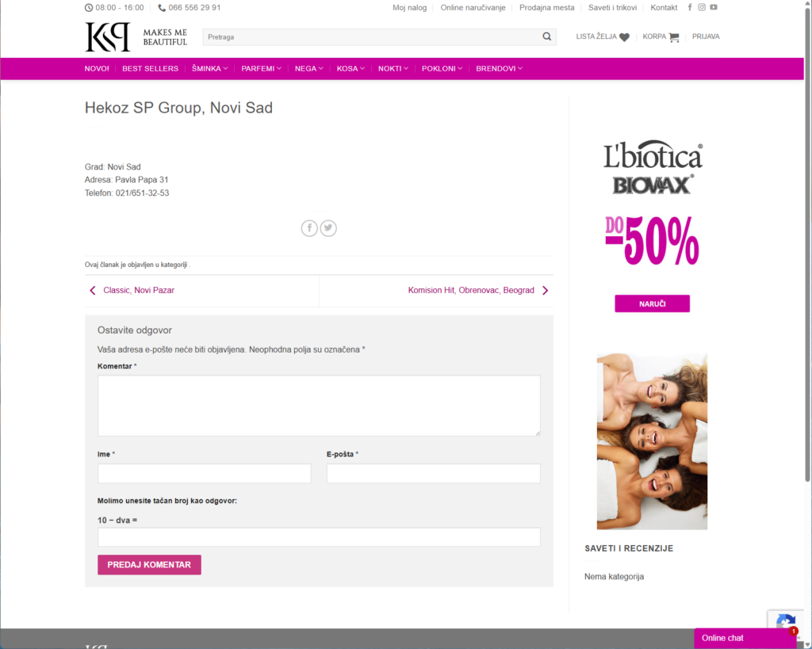Click the PREDAJ KOMENTAR button
812x649 pixels.
tap(149, 565)
